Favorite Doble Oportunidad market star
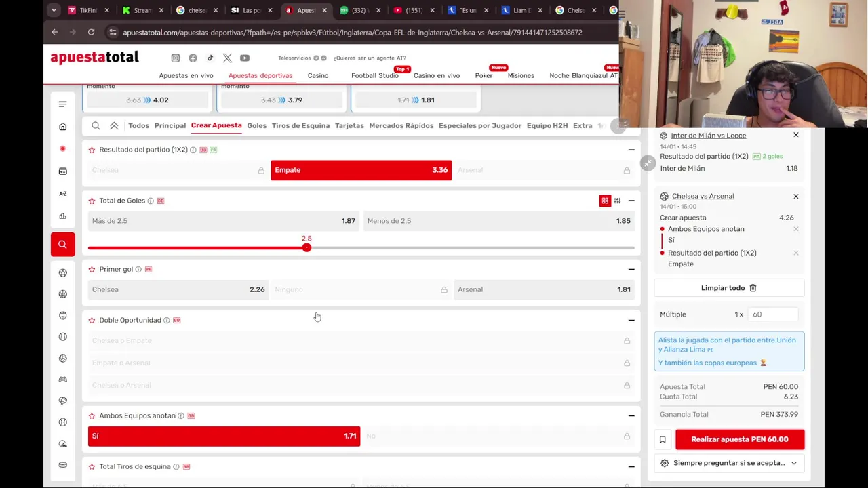The height and width of the screenshot is (488, 868). point(92,320)
